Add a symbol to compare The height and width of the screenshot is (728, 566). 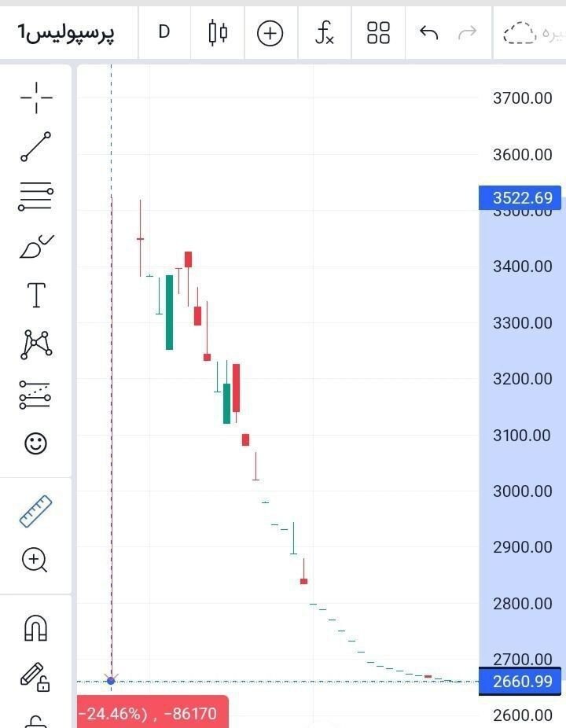(270, 33)
